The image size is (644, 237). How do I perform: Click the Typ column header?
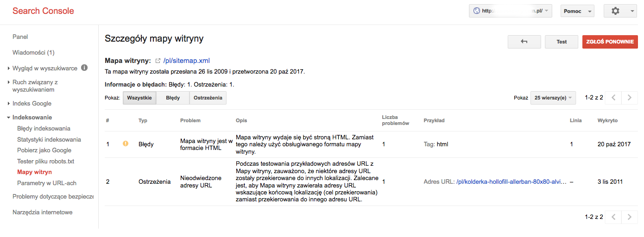pos(143,120)
